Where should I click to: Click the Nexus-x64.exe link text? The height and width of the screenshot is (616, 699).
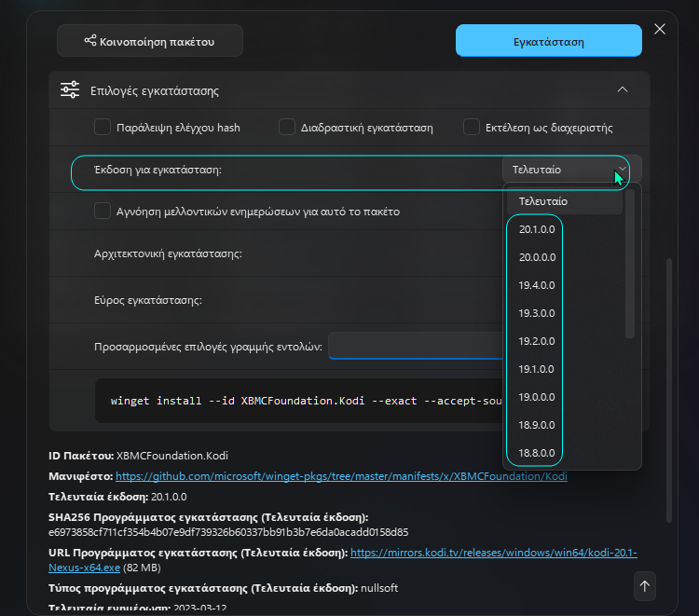click(x=84, y=568)
